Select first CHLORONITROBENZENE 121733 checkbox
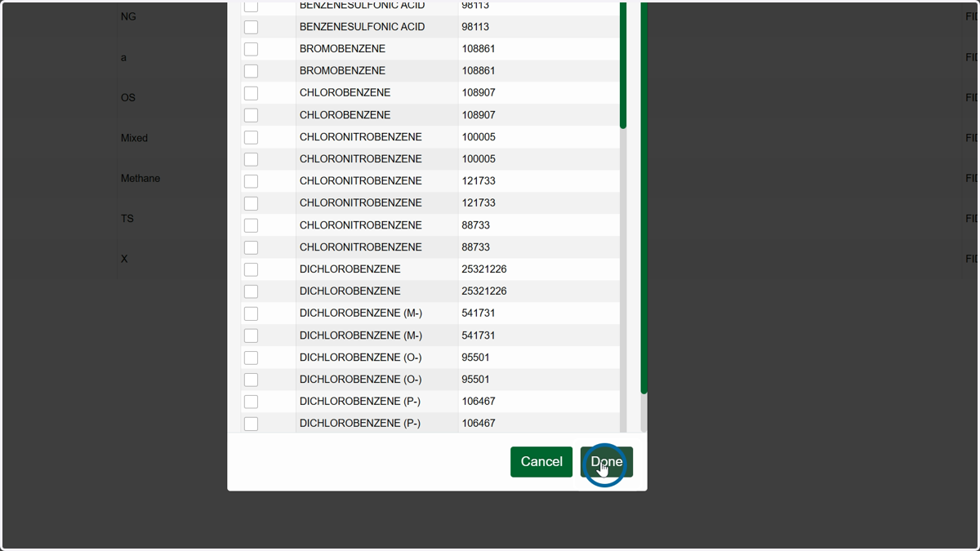The image size is (980, 551). click(x=251, y=181)
